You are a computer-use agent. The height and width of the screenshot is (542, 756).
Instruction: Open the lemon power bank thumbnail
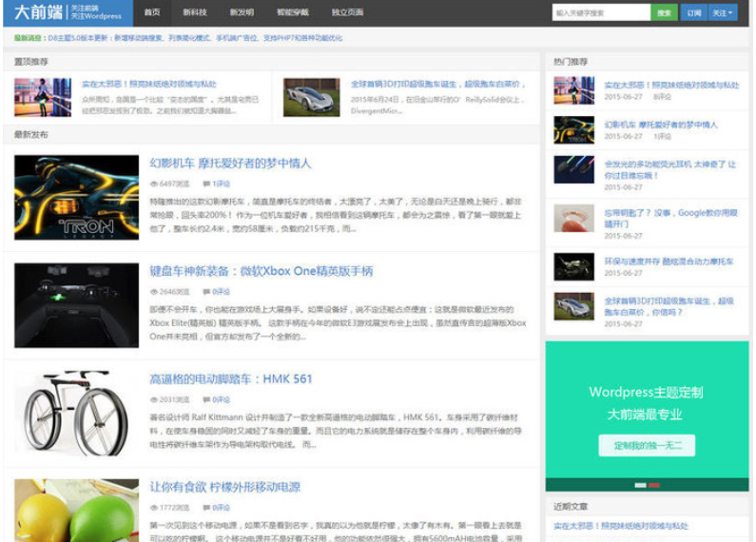76,511
